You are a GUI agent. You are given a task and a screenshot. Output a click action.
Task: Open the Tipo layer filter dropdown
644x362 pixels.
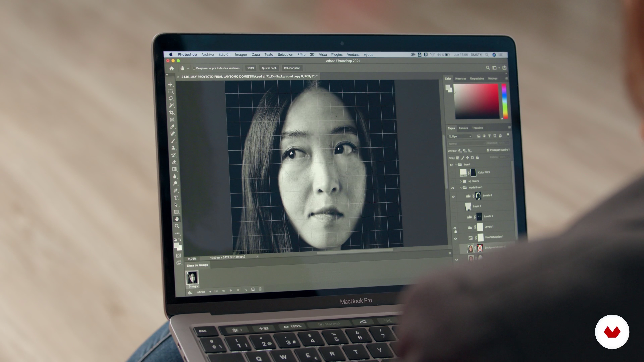click(x=460, y=136)
